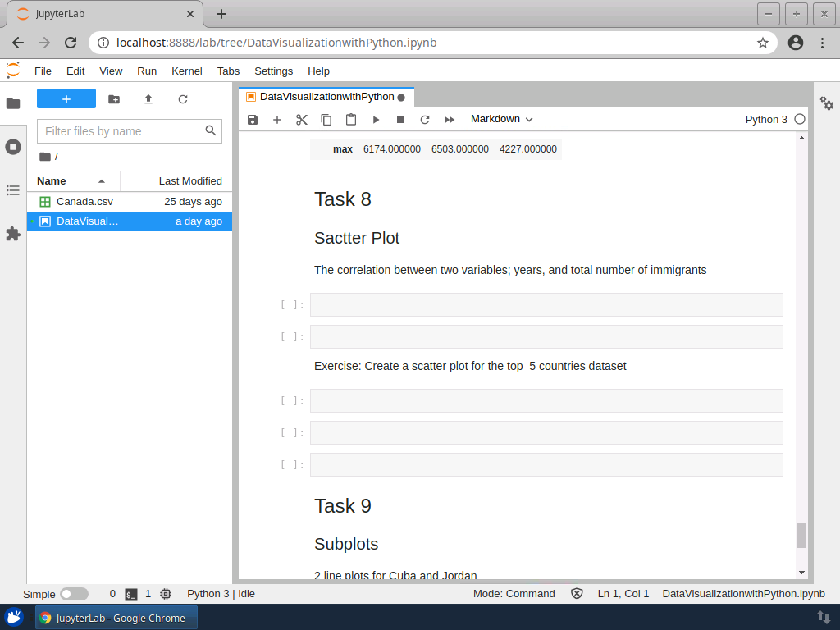The height and width of the screenshot is (630, 840).
Task: Open the Kernel menu
Action: pyautogui.click(x=186, y=71)
